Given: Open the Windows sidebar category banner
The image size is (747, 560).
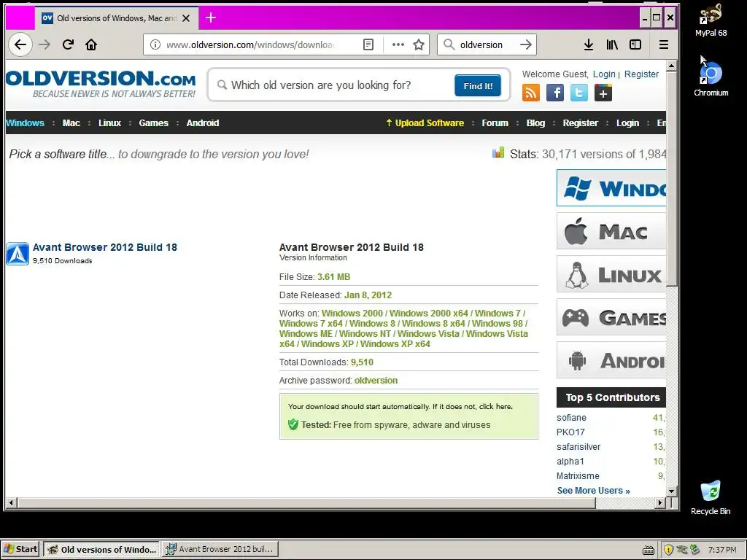Looking at the screenshot, I should pyautogui.click(x=611, y=188).
